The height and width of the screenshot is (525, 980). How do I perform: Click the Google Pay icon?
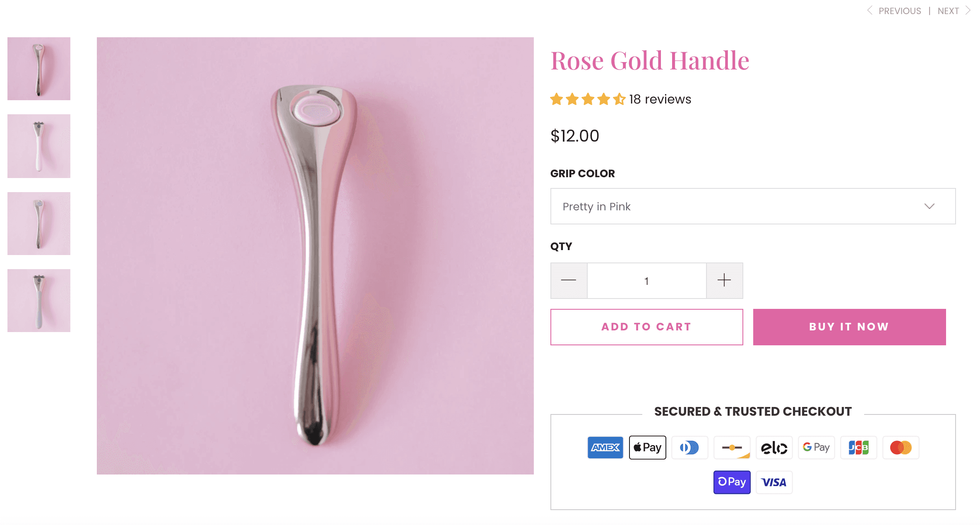[x=816, y=448]
